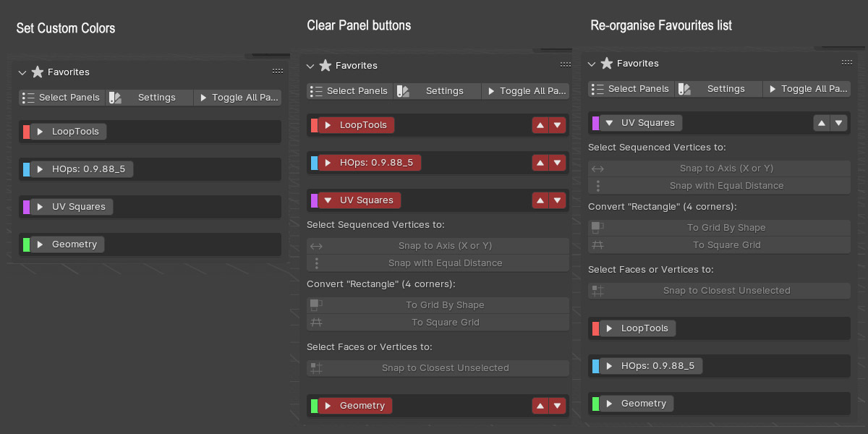Expand HOps panel under Set Custom Colors
868x434 pixels.
(41, 169)
